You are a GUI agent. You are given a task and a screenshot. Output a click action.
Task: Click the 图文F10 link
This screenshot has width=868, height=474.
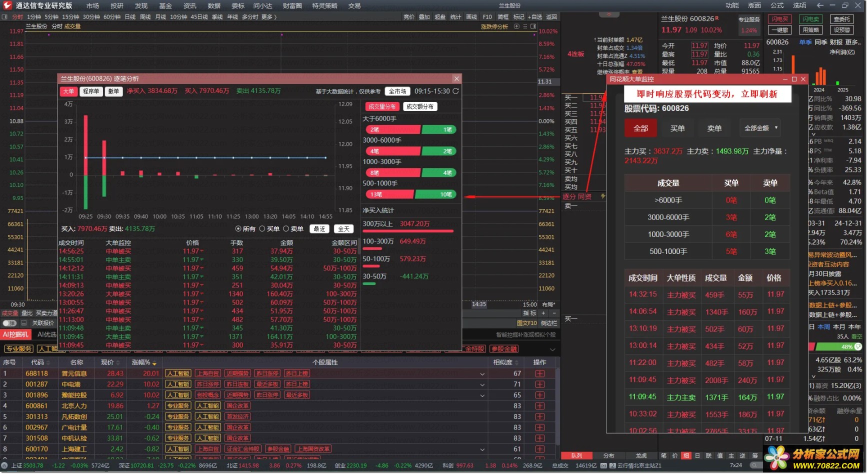[x=526, y=323]
